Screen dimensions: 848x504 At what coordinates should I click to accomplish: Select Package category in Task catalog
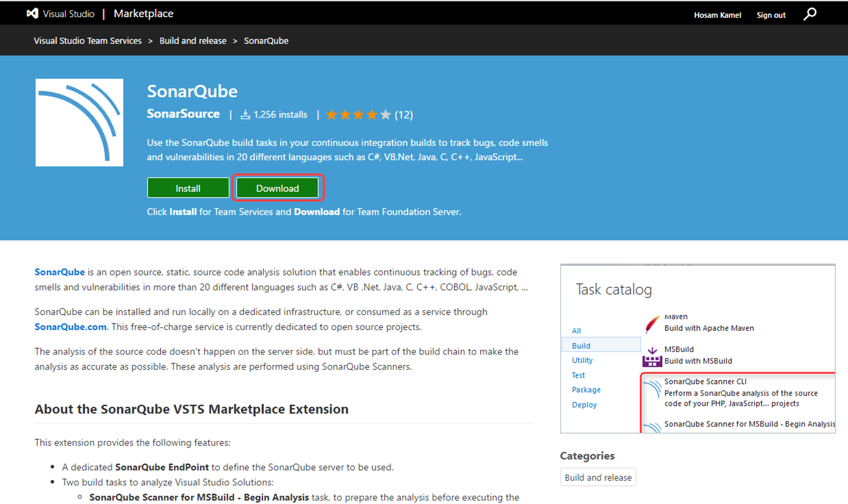[586, 390]
